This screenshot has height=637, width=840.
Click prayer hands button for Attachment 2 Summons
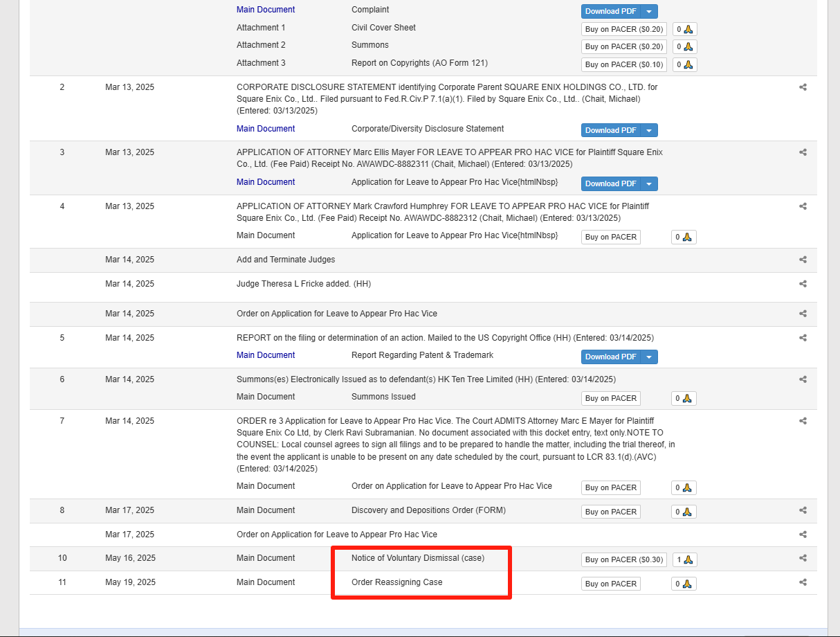click(x=684, y=46)
